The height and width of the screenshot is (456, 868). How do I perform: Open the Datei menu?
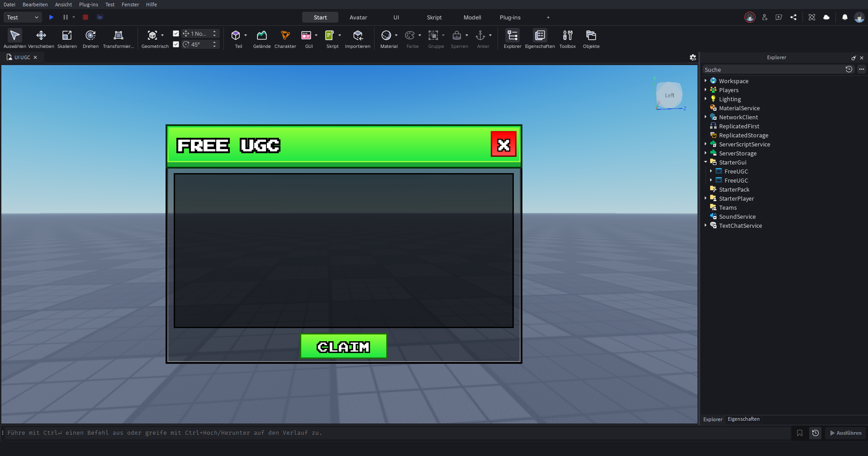point(9,5)
